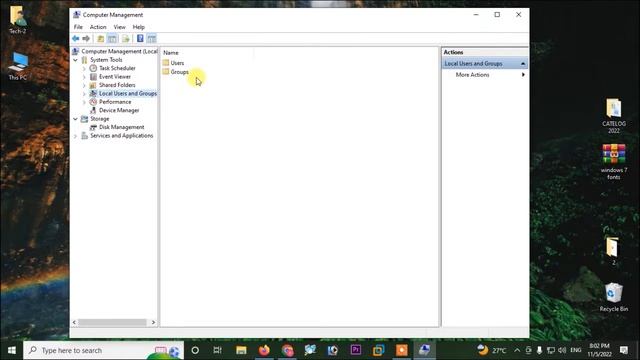640x360 pixels.
Task: Click the Cortana circle taskbar icon
Action: click(x=195, y=350)
